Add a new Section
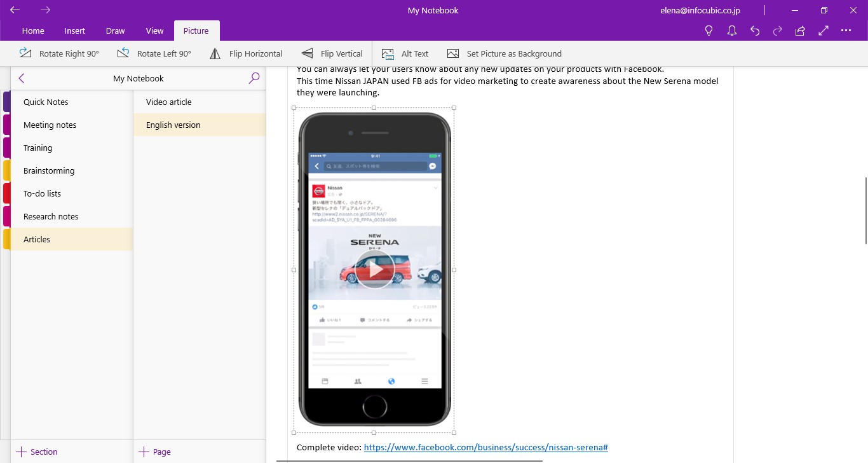Viewport: 868px width, 463px height. pos(37,452)
